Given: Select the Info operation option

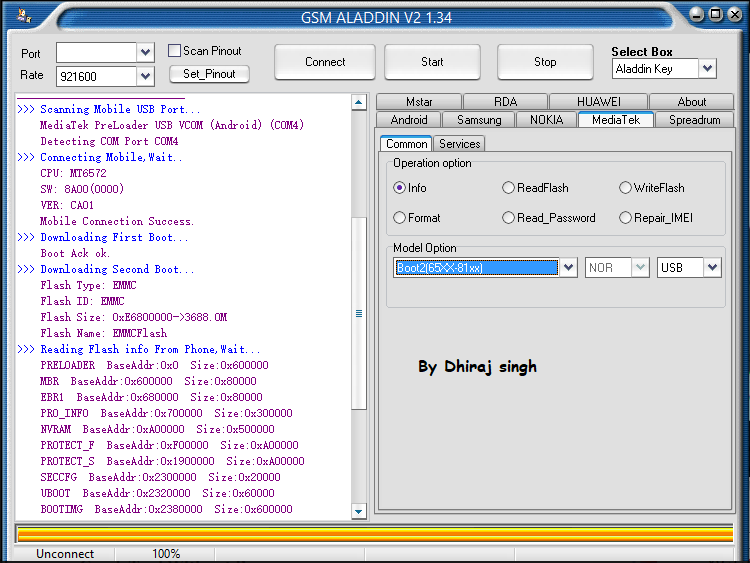Looking at the screenshot, I should pyautogui.click(x=399, y=188).
